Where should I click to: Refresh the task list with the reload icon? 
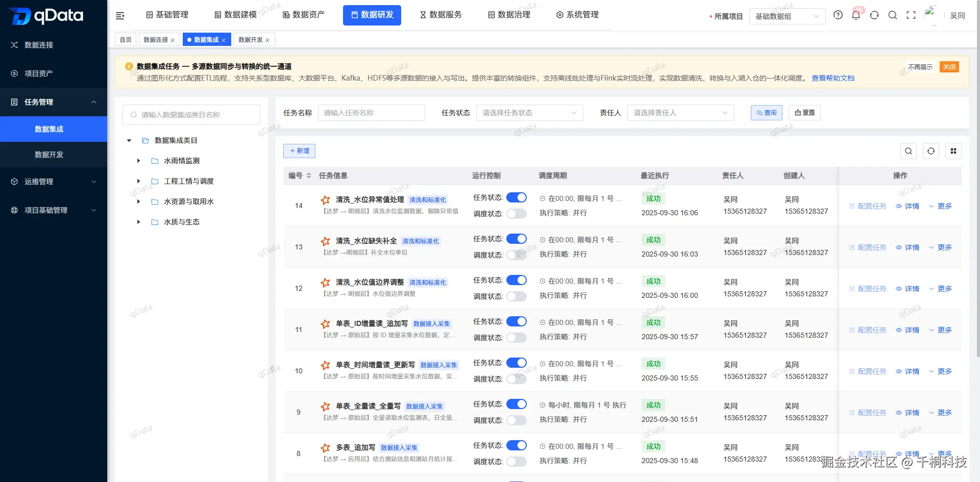[x=931, y=151]
